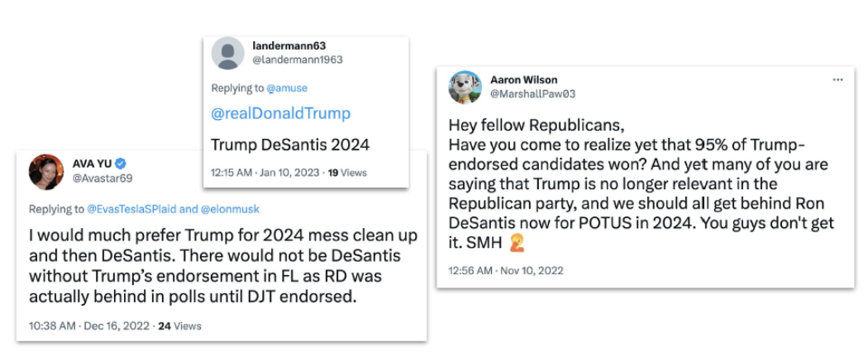The image size is (868, 352).
Task: Open the 12:56 AM Nov 10, 2022 timestamp
Action: pyautogui.click(x=505, y=271)
